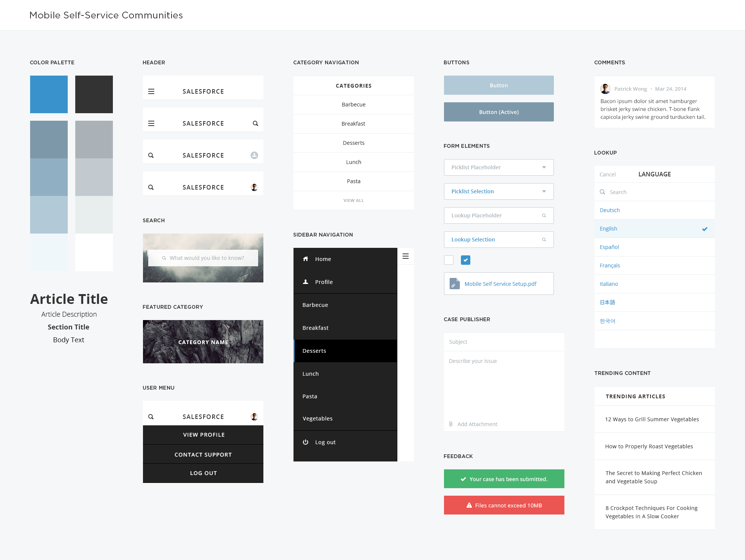Click search icon in second Salesforce header
Screen dimensions: 745x560
click(255, 123)
